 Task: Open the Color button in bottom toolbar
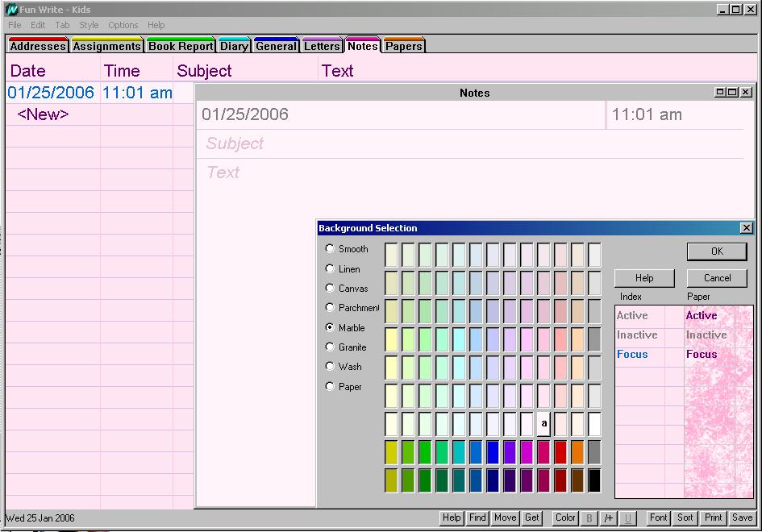(565, 518)
